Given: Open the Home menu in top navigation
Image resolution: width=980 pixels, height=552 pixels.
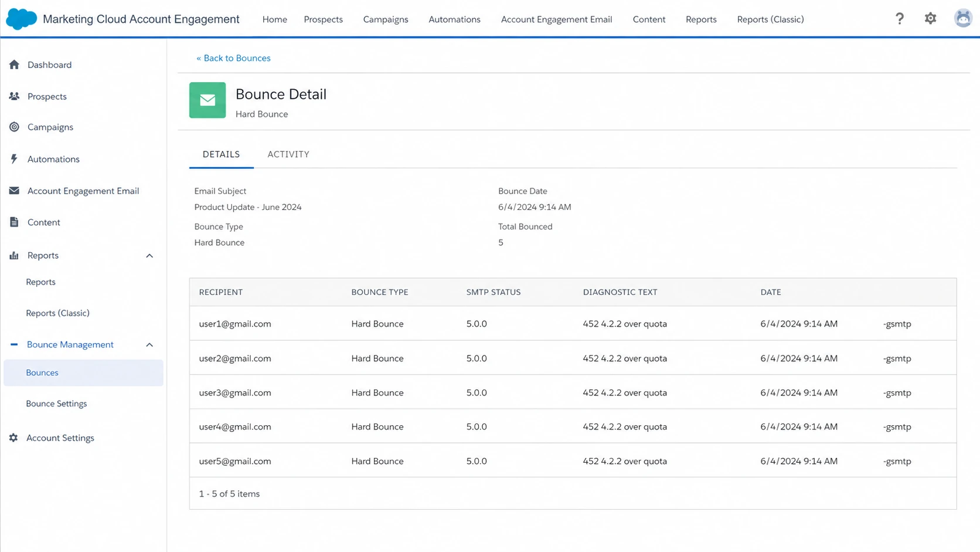Looking at the screenshot, I should 275,19.
